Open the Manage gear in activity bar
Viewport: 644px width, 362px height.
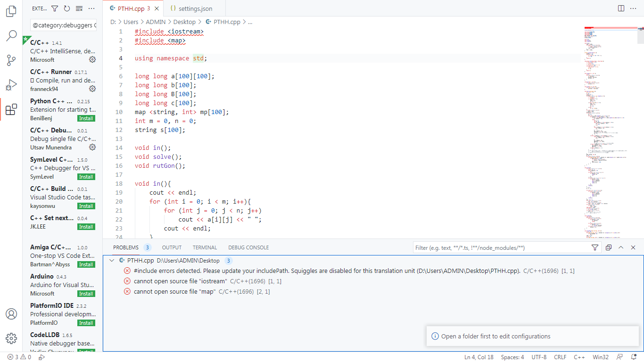click(x=11, y=338)
